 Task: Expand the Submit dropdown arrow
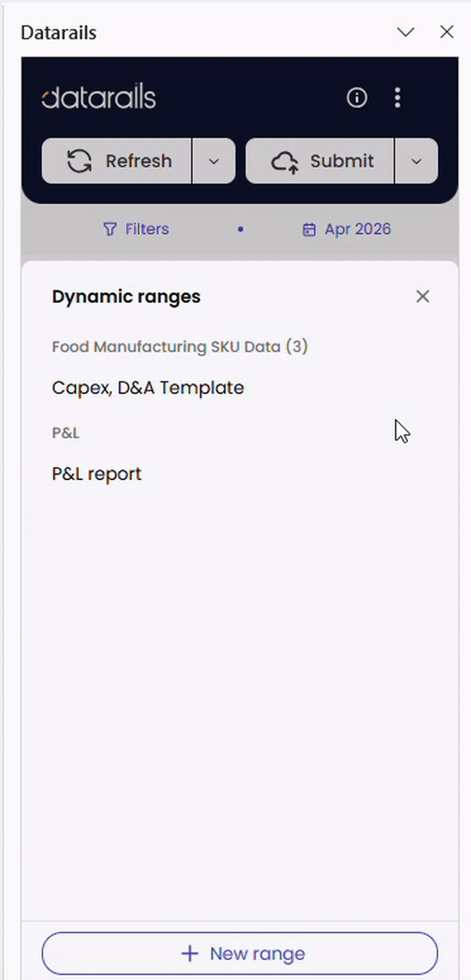[416, 161]
